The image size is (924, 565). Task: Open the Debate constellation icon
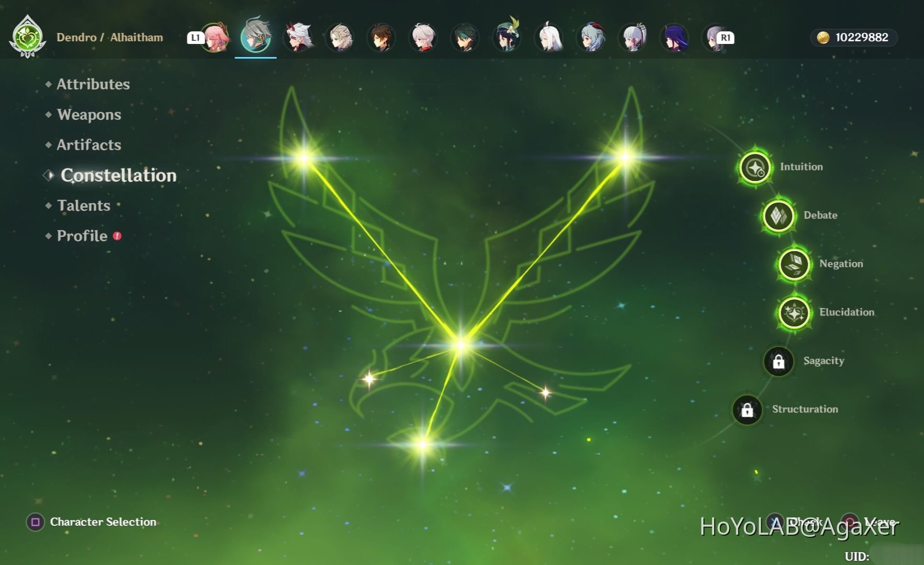coord(778,216)
